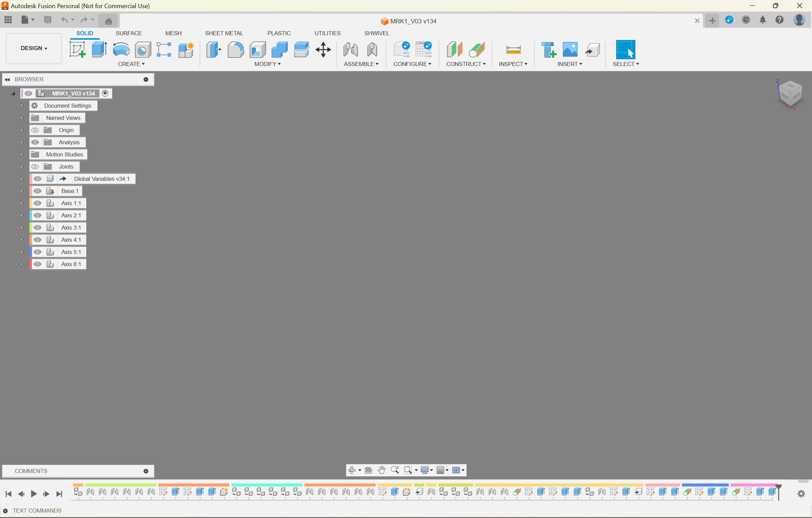Hide the Axis 4:1 component
The width and height of the screenshot is (812, 518).
coord(38,240)
